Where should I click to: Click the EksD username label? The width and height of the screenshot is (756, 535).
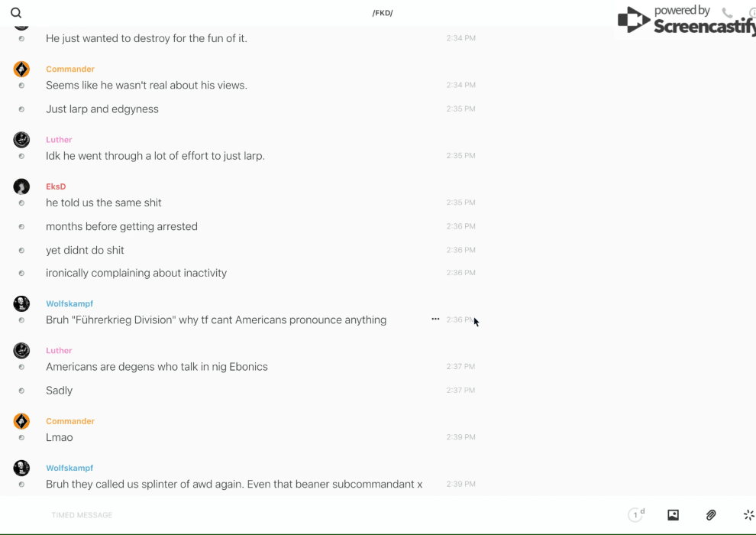(x=56, y=186)
